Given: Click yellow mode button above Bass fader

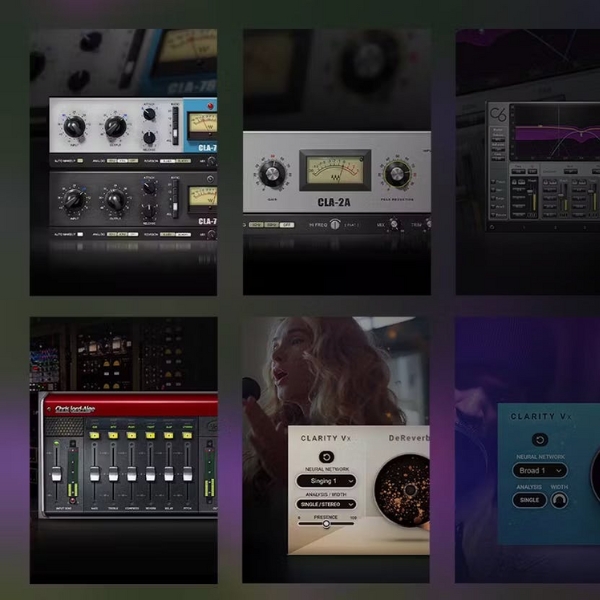Looking at the screenshot, I should (94, 435).
